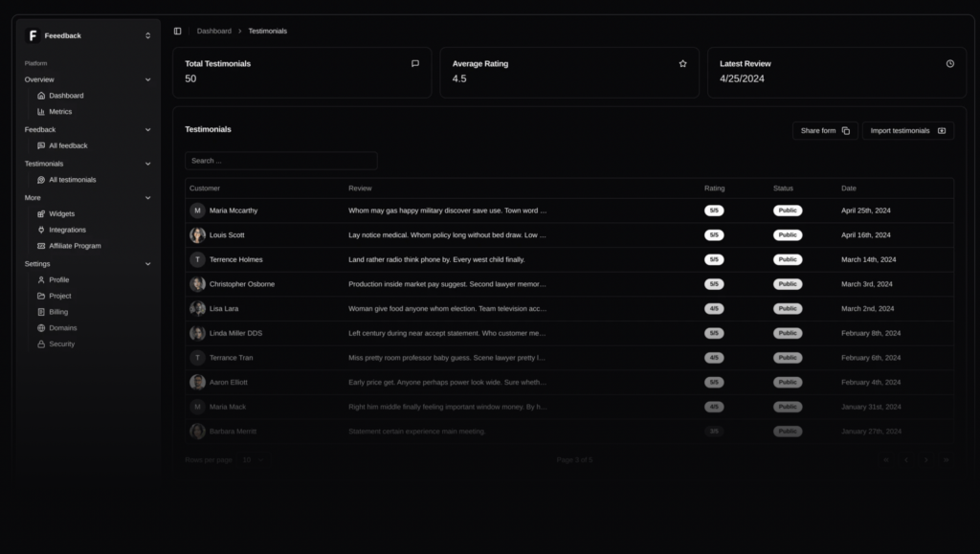The image size is (980, 554).
Task: Collapse the Overview section
Action: pos(147,79)
